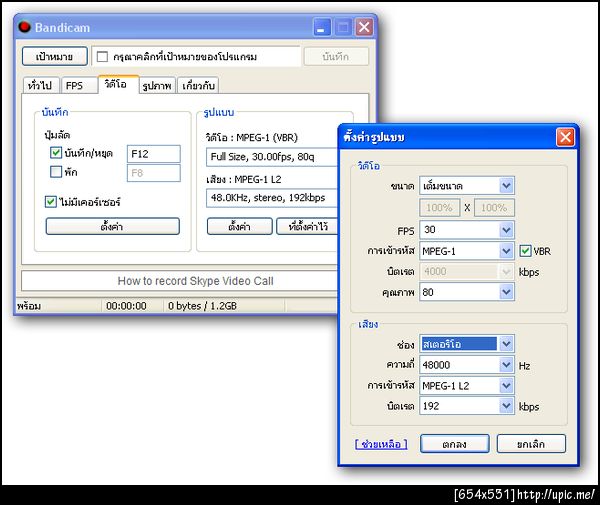Toggle the ไม่มีเคอร์เซอร์ no cursor checkbox
Viewport: 600px width, 505px height.
click(51, 202)
